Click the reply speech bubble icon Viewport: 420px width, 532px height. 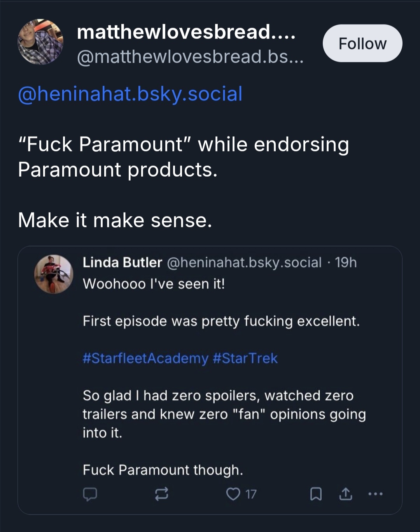90,494
